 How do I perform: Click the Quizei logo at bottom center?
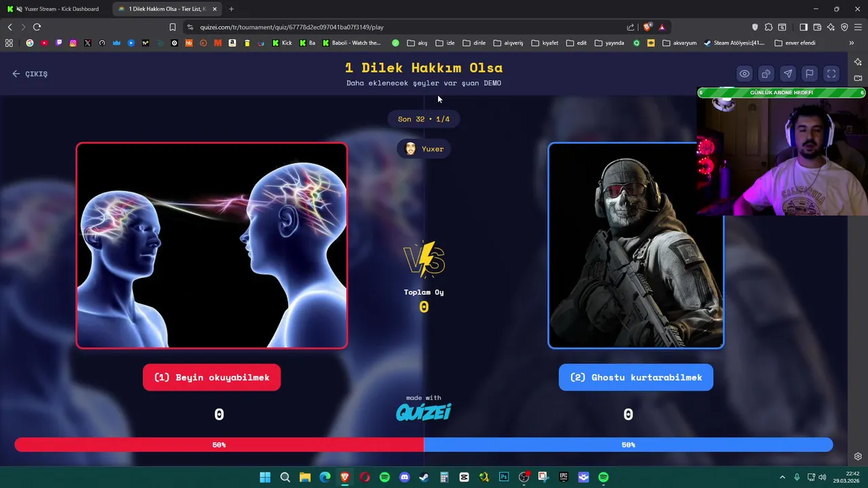pyautogui.click(x=424, y=411)
